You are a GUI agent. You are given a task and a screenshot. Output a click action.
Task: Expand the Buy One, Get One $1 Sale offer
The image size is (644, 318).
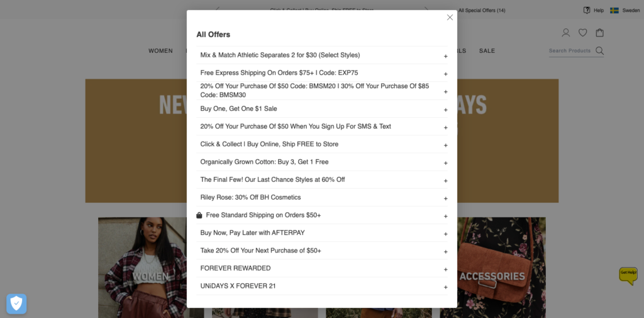[x=322, y=108]
